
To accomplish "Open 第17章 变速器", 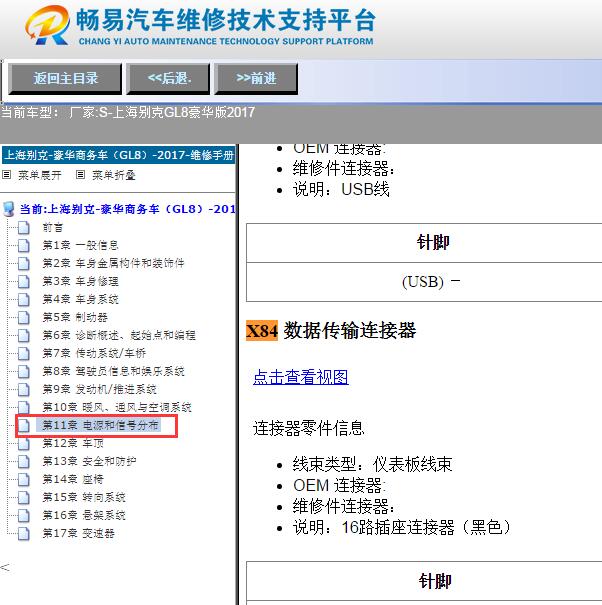I will pyautogui.click(x=78, y=533).
